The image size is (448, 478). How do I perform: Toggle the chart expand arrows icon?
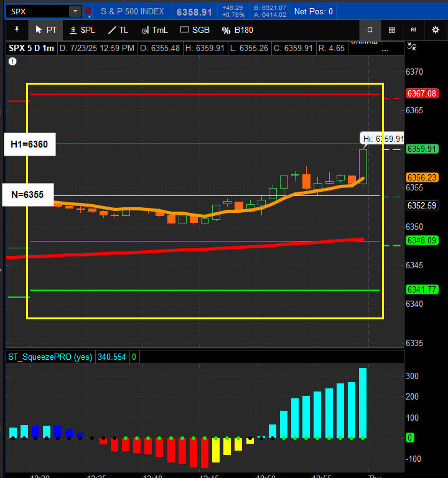(x=412, y=47)
